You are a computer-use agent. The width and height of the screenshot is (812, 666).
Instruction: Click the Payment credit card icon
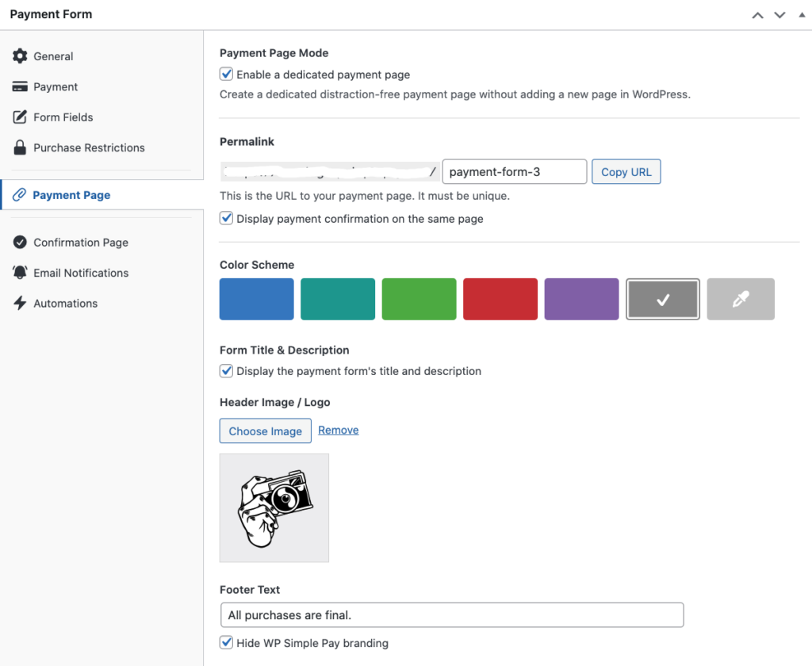pyautogui.click(x=21, y=86)
